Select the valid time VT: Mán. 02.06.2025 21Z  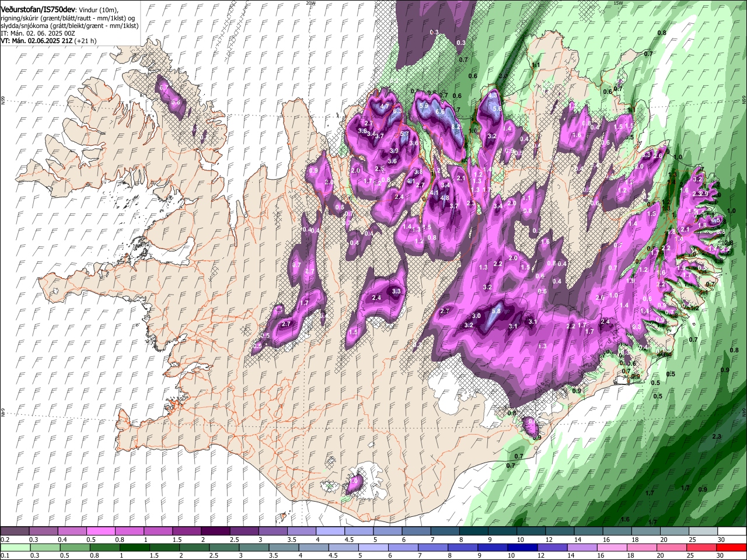[36, 41]
